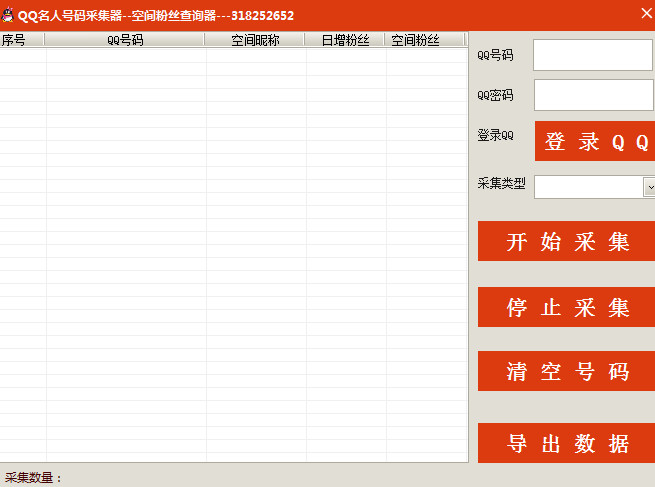The image size is (655, 487).
Task: Focus the QQ密码 password field
Action: pyautogui.click(x=592, y=95)
